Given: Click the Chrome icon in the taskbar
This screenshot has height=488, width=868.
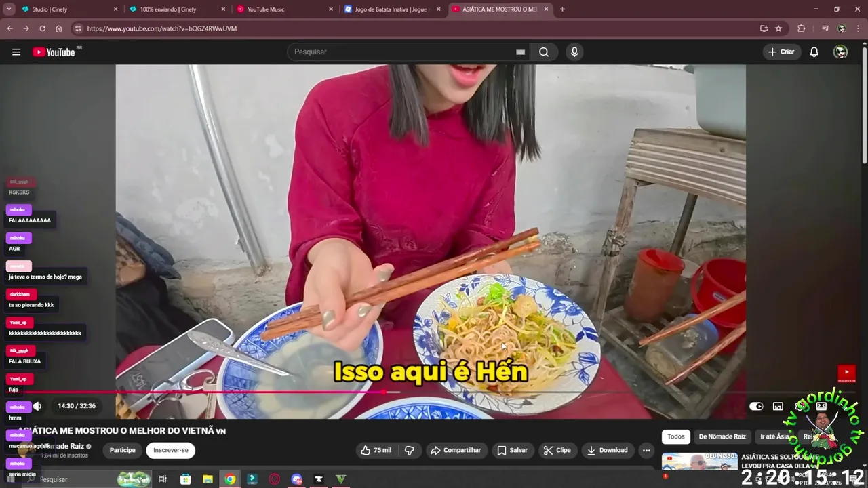Looking at the screenshot, I should pos(230,479).
